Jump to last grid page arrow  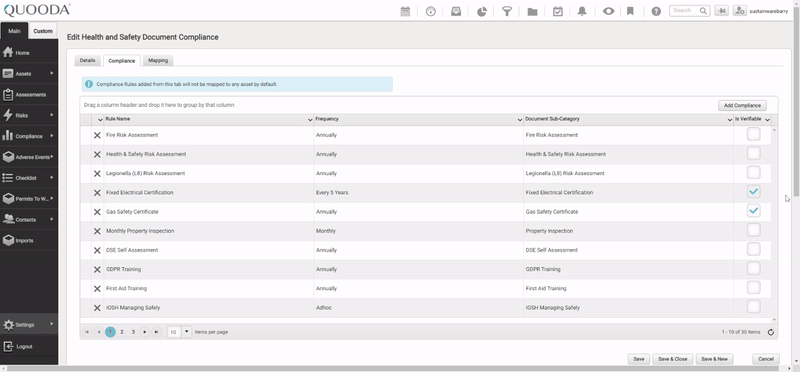(157, 332)
